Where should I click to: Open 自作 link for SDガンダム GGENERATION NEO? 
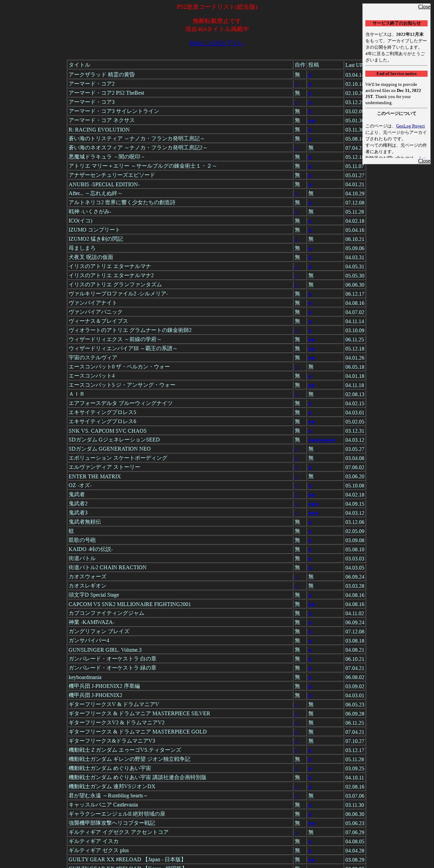pos(296,449)
